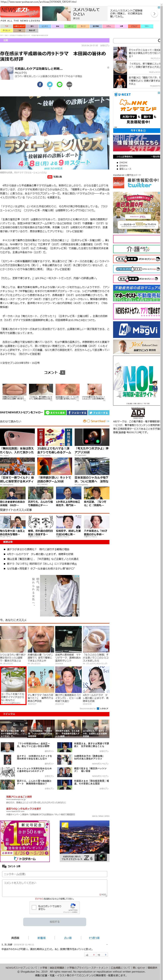Open 新元号記念 トヨタホーム ad banner

pos(25,841)
